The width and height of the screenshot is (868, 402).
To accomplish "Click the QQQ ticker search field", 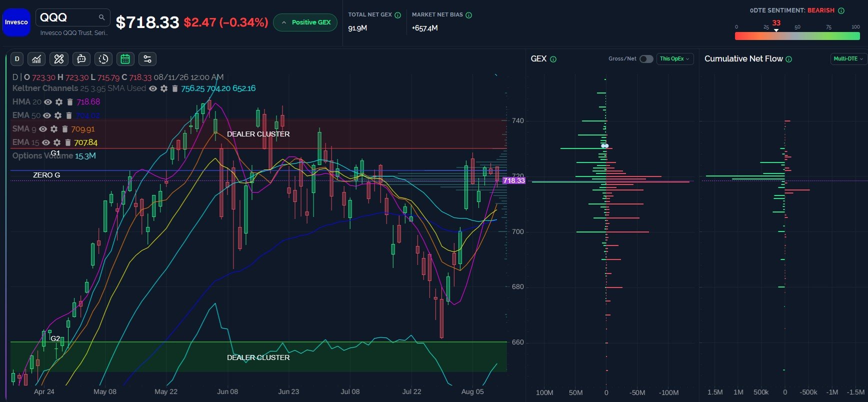I will (73, 17).
